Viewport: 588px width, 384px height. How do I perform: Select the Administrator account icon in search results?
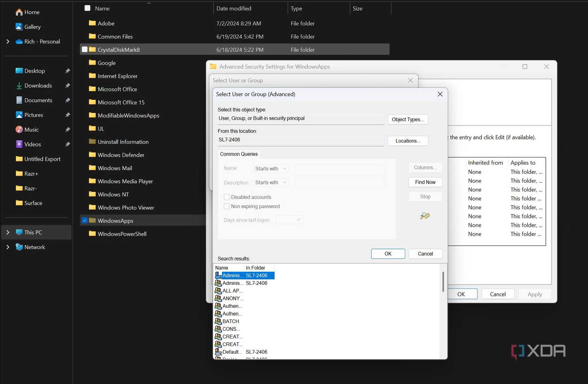point(218,275)
